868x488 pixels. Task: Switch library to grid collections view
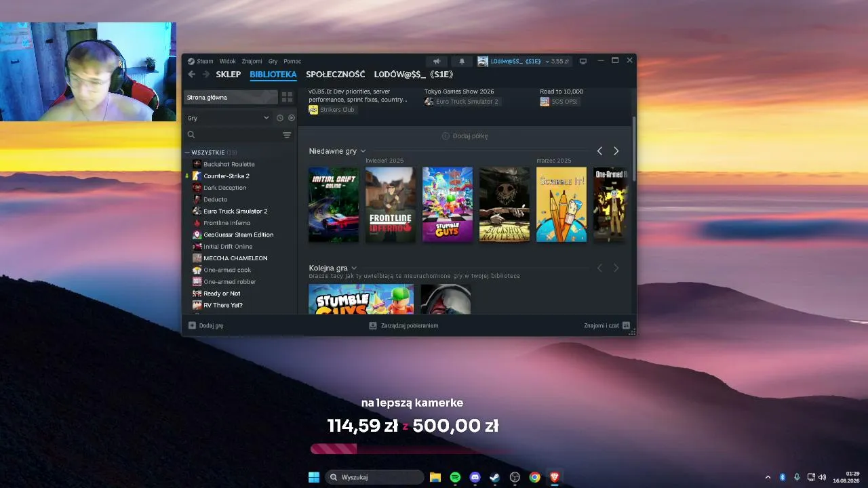coord(287,97)
